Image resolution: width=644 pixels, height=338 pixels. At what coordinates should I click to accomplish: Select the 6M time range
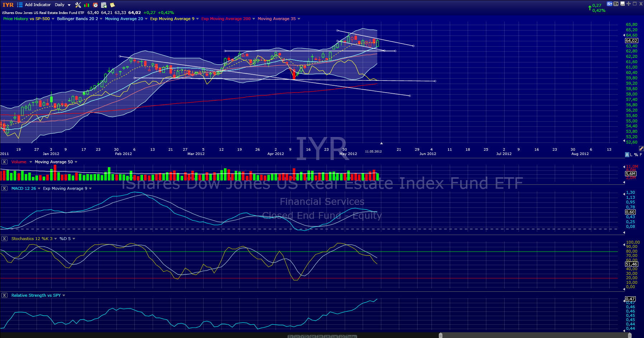[x=313, y=337]
